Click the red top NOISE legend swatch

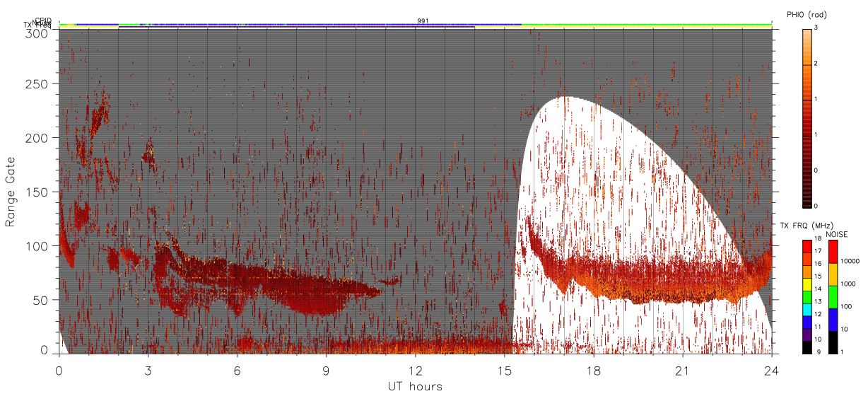(833, 252)
